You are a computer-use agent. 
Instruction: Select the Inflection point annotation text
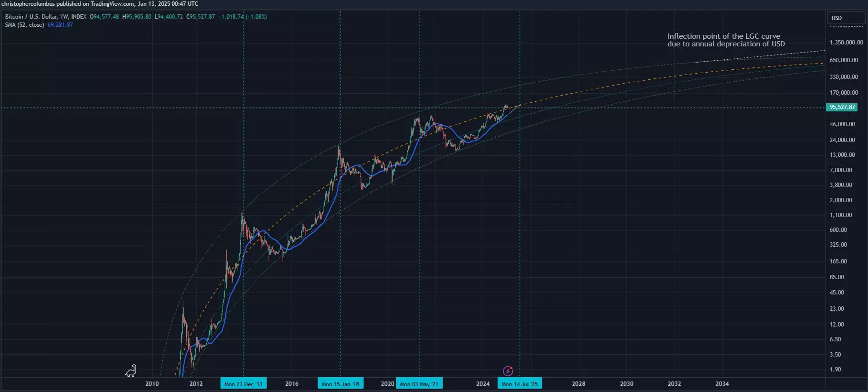[725, 40]
